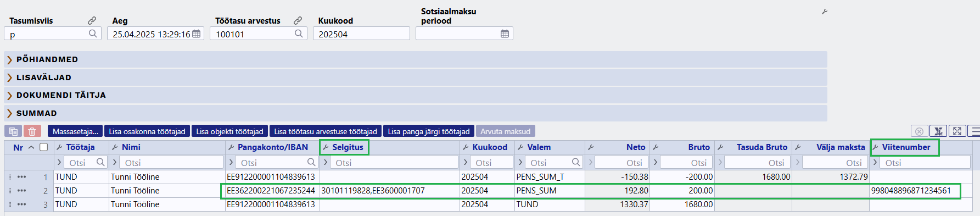
Task: Click Lisa panga järgi töötajad button
Action: [x=429, y=131]
